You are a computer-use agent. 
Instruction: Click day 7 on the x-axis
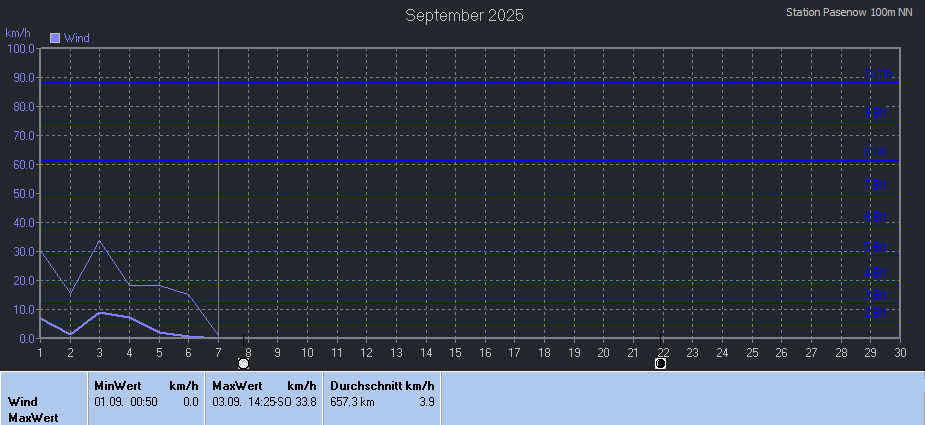[x=218, y=352]
